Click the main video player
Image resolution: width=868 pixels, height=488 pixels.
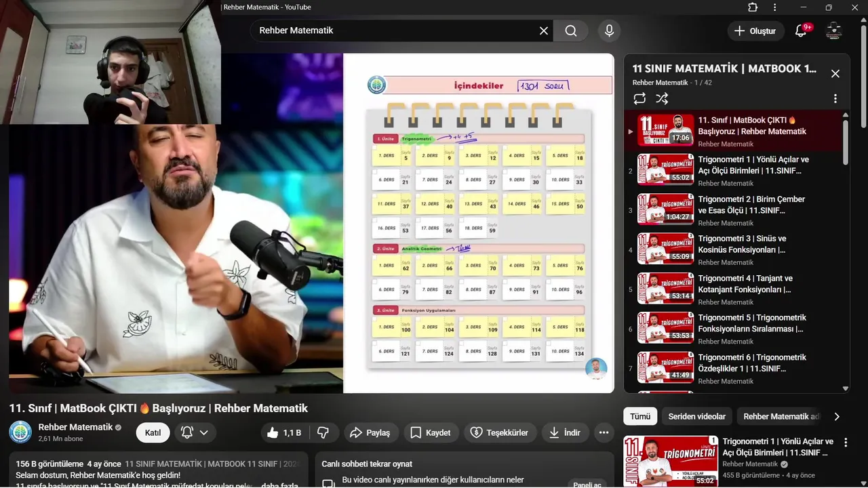click(x=311, y=224)
